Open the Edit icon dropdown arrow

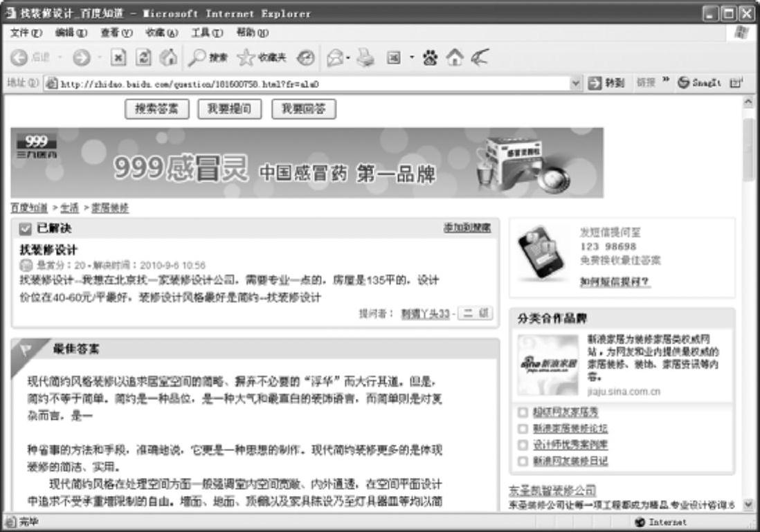pos(412,57)
